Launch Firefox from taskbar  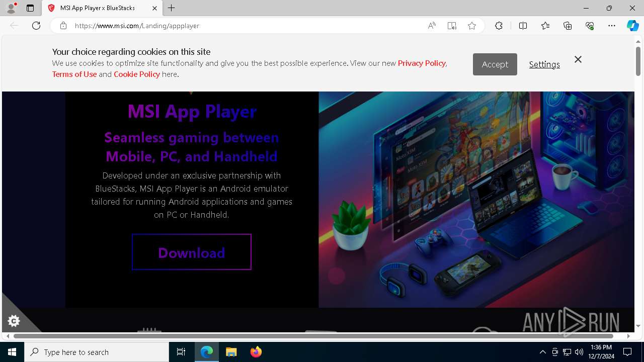click(256, 352)
